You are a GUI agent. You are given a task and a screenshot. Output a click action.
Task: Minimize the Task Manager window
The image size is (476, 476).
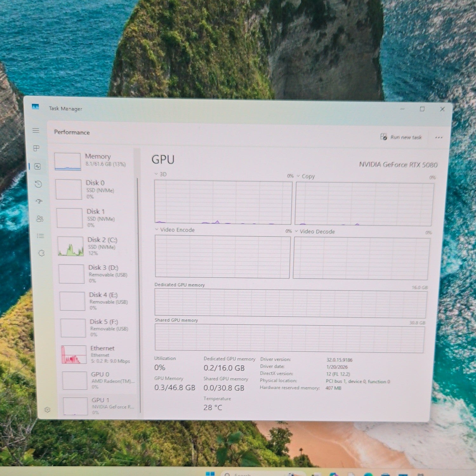point(402,109)
